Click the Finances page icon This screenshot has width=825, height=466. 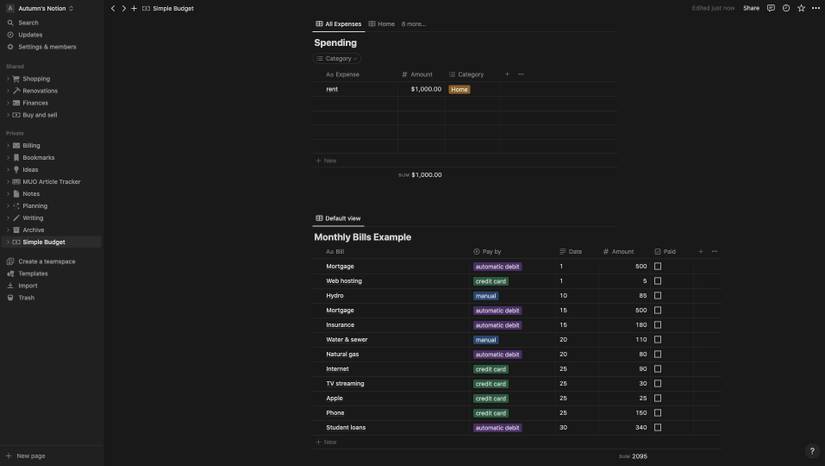point(16,103)
